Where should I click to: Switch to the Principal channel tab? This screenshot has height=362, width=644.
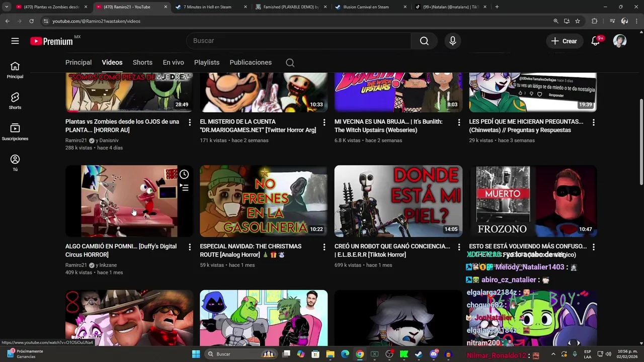[78, 62]
